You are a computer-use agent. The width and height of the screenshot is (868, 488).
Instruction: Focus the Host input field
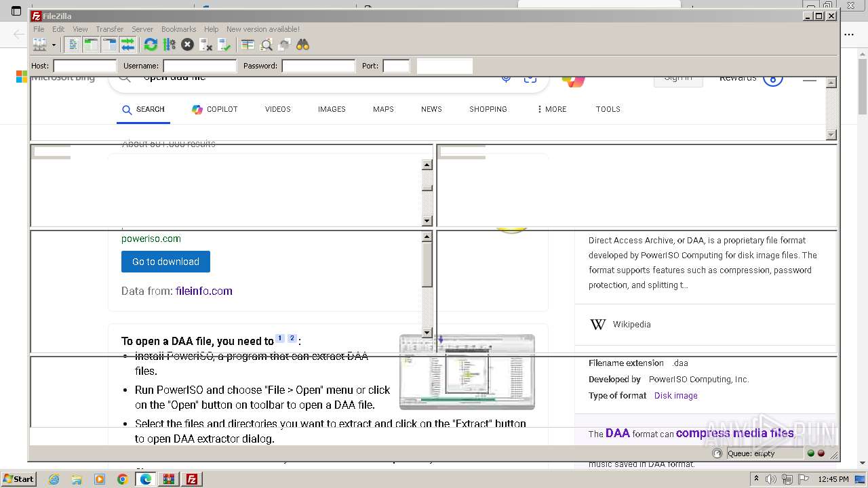click(x=85, y=66)
